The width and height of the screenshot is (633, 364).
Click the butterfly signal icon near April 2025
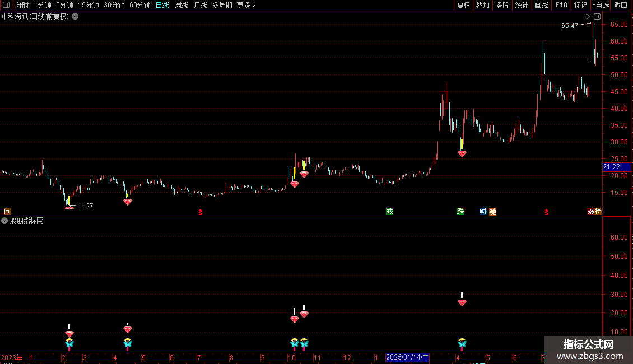pos(462,343)
